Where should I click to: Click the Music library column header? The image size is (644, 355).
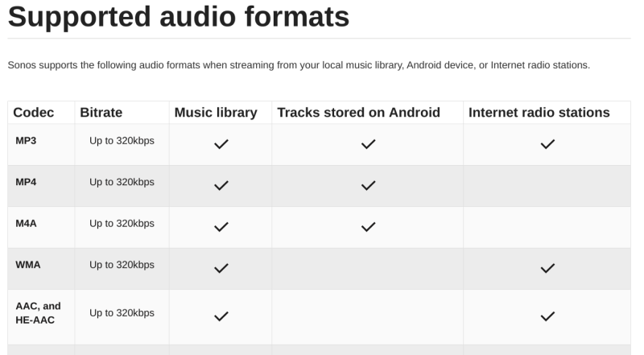click(x=216, y=113)
